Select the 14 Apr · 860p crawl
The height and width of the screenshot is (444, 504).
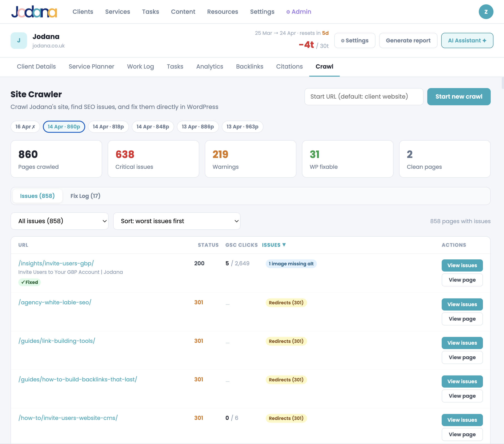[64, 127]
